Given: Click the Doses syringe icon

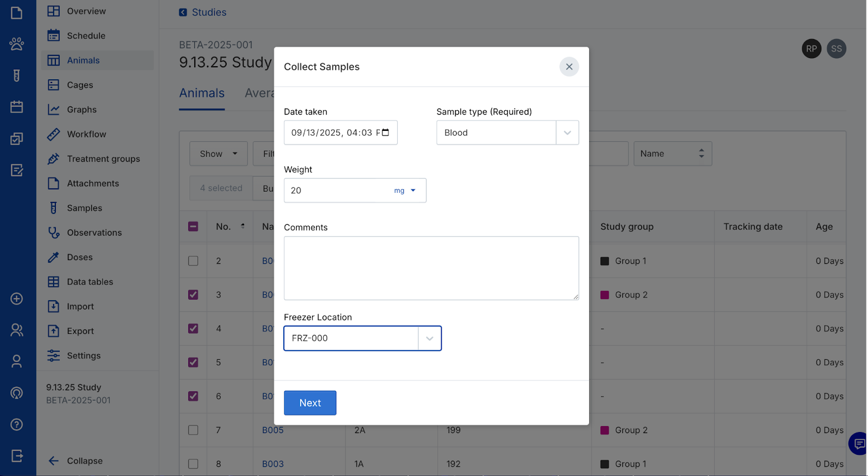Looking at the screenshot, I should [x=53, y=257].
